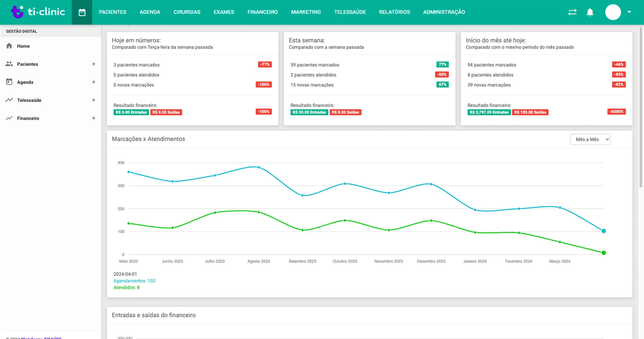Viewport: 644px width, 339px height.
Task: Click the -50% weekly atendidos badge
Action: pyautogui.click(x=442, y=74)
